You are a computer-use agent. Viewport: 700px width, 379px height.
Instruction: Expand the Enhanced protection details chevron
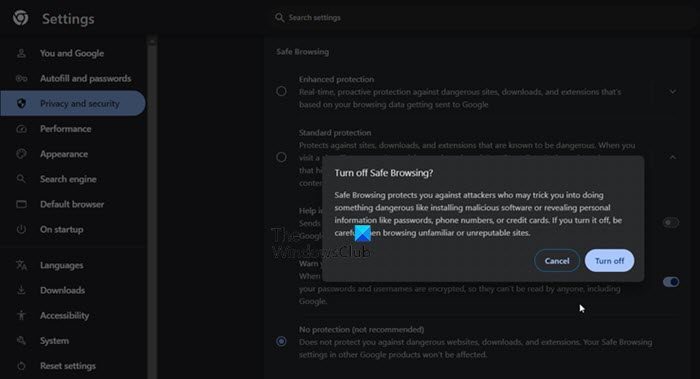pyautogui.click(x=672, y=92)
